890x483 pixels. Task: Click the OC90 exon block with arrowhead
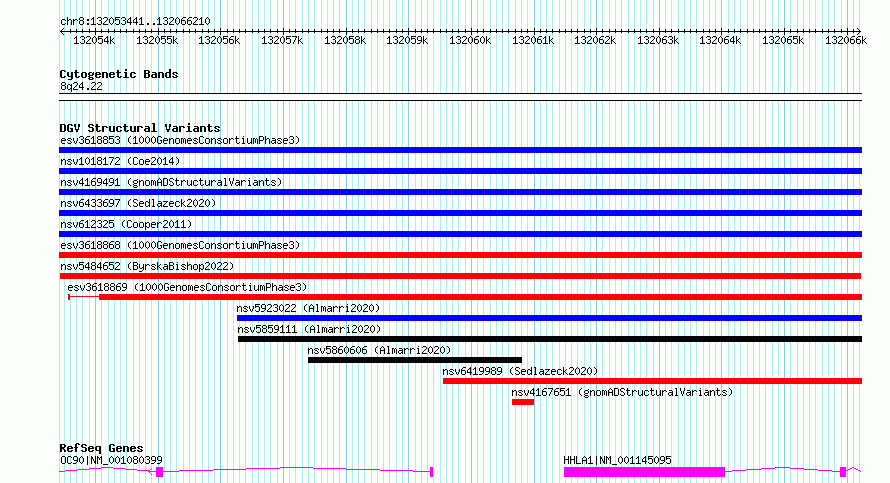[159, 472]
